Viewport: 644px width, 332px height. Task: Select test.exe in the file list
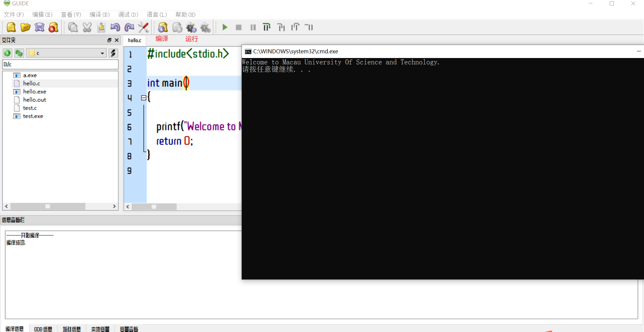tap(33, 116)
